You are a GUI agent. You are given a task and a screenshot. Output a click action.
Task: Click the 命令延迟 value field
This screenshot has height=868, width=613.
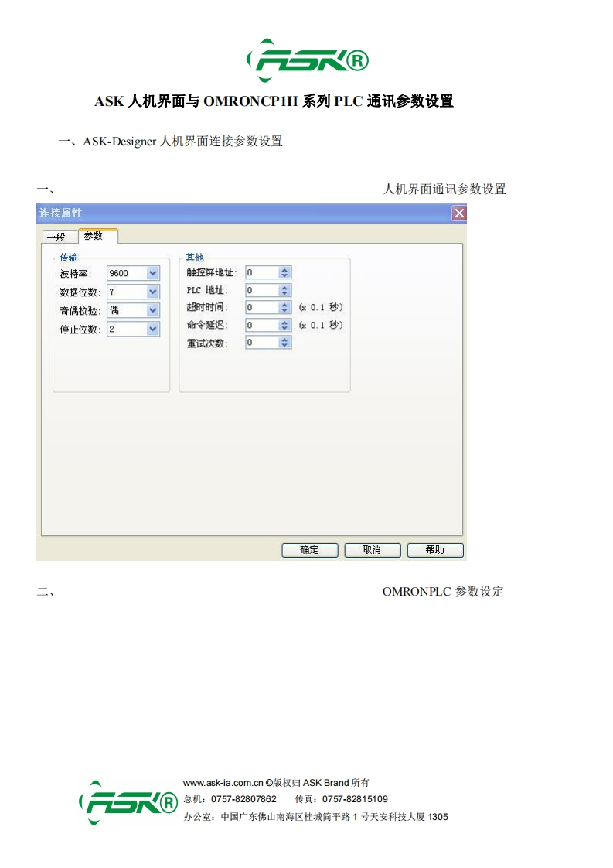click(262, 325)
